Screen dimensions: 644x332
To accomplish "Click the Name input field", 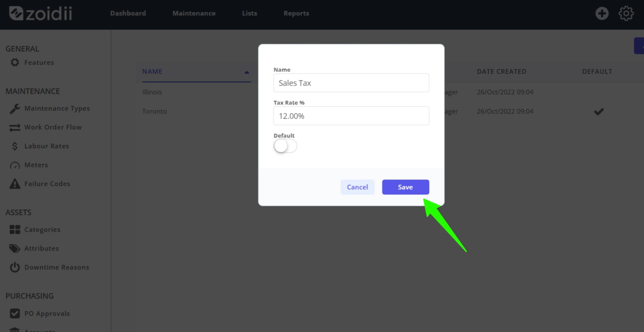I will tap(351, 83).
